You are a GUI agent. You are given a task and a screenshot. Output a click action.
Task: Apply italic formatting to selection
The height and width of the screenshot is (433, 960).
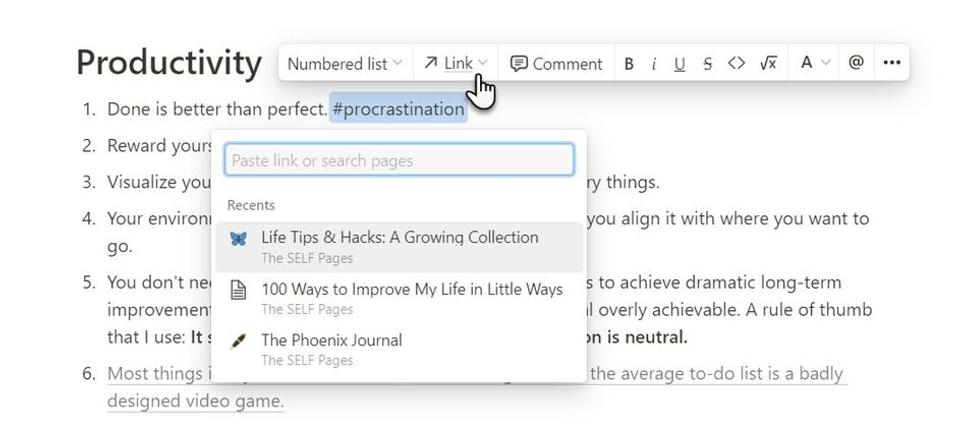(x=654, y=64)
